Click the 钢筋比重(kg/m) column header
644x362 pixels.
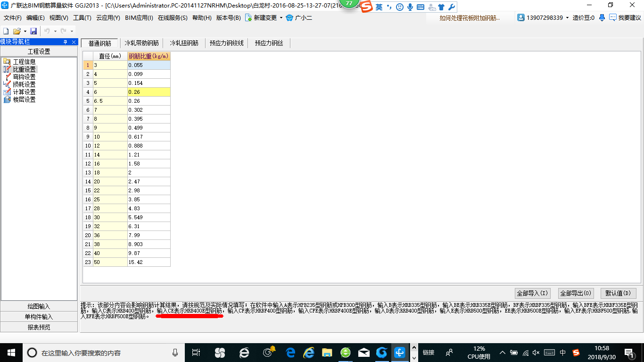tap(149, 56)
